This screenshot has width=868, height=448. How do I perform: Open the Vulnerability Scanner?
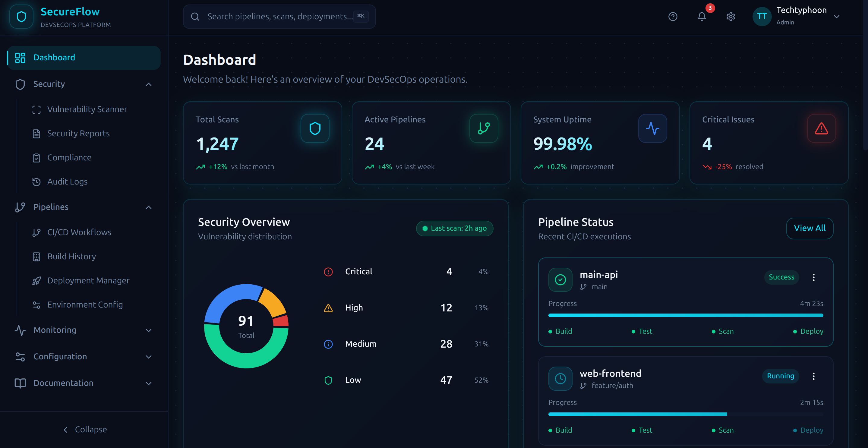(x=87, y=109)
